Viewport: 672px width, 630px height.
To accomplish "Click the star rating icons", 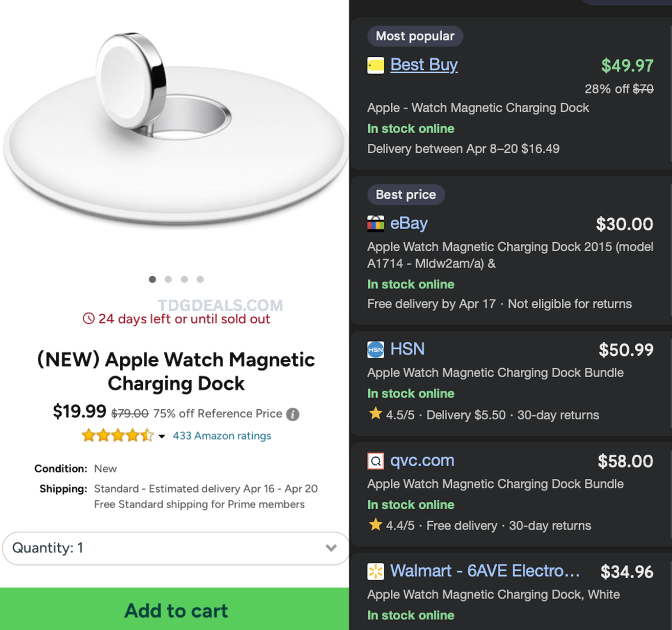I will 118,436.
